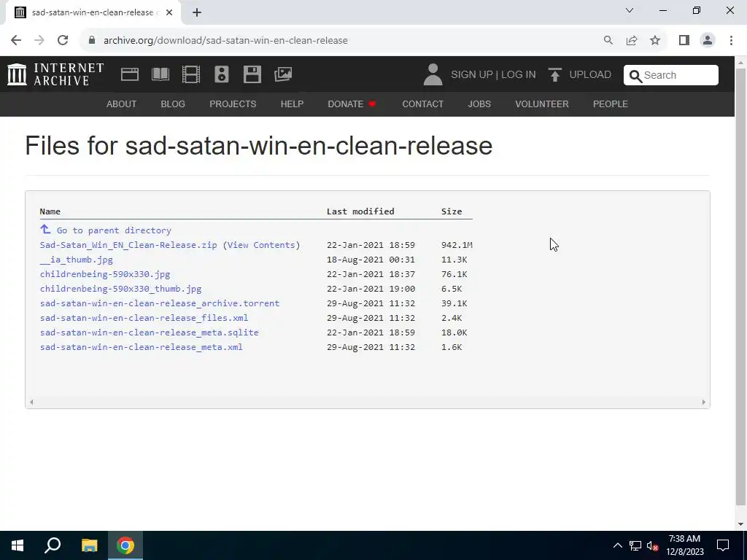Open File Explorer from taskbar
The width and height of the screenshot is (747, 560).
[x=89, y=545]
